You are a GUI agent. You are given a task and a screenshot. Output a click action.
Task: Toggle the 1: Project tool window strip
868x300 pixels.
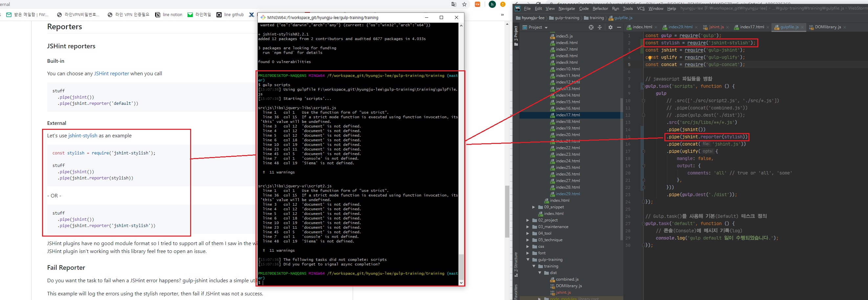coord(516,35)
